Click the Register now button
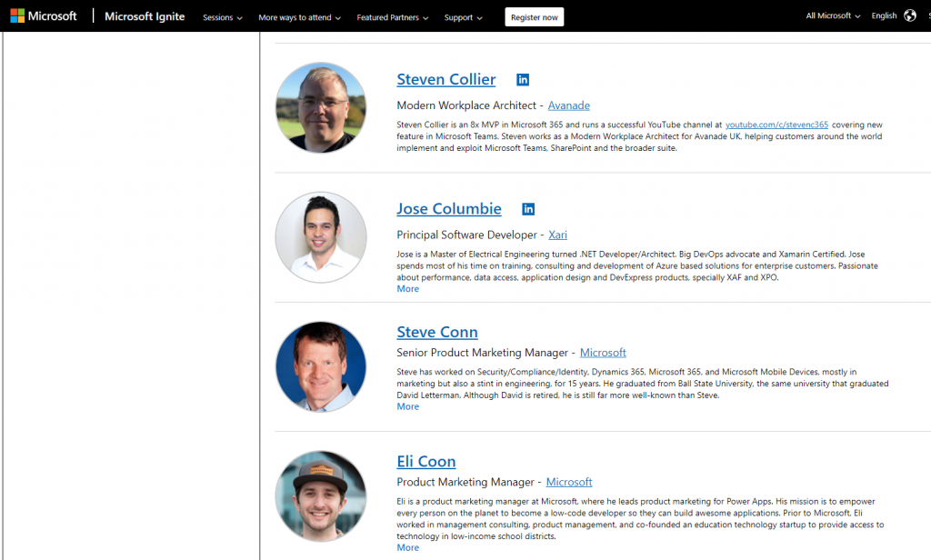Viewport: 931px width, 560px height. tap(535, 17)
